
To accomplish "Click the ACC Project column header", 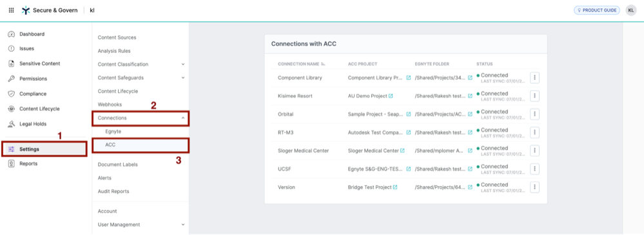I will [x=362, y=64].
